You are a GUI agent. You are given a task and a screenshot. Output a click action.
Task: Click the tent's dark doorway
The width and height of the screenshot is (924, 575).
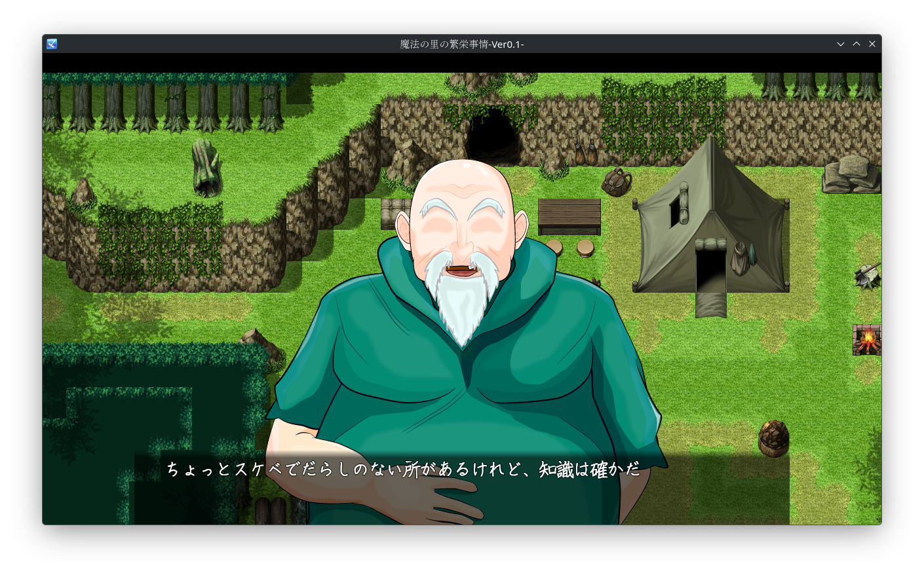coord(710,270)
